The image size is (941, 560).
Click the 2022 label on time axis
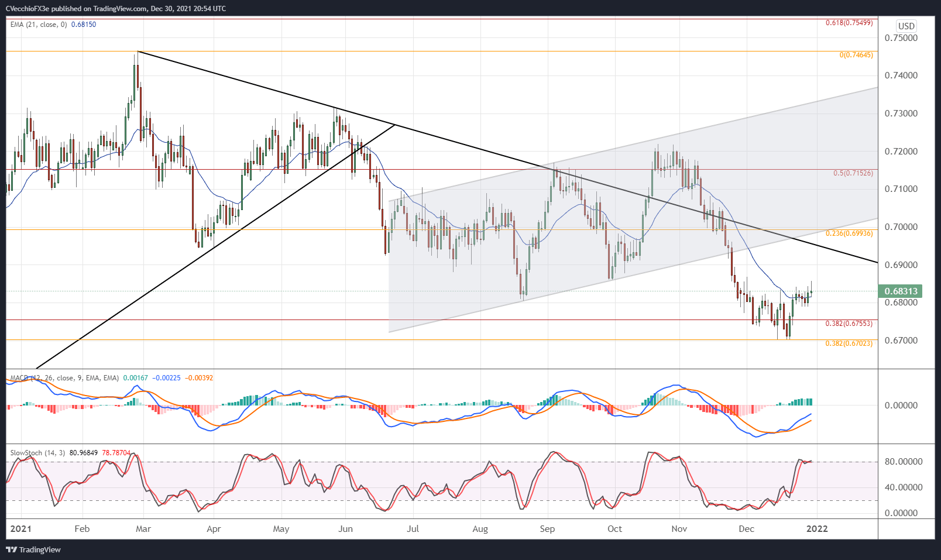pyautogui.click(x=817, y=529)
